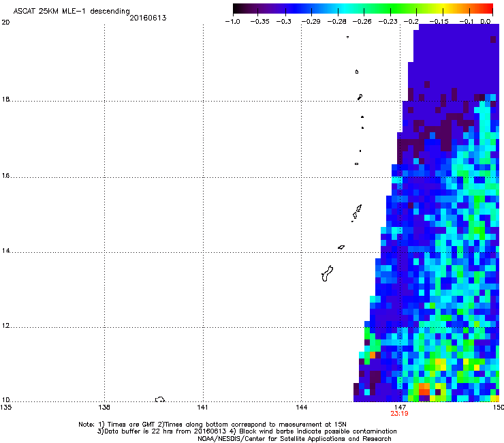Click the small island outline on the 10N line
The height and width of the screenshot is (443, 504).
click(160, 399)
